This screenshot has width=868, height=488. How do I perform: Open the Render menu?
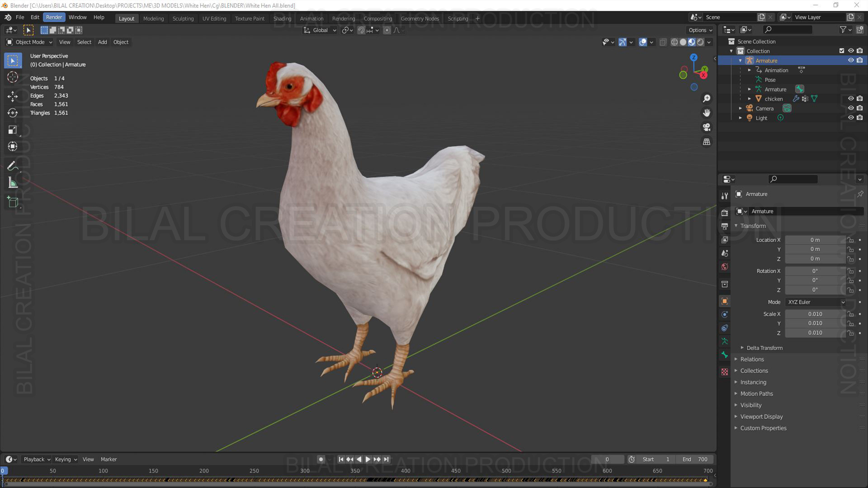pyautogui.click(x=54, y=17)
